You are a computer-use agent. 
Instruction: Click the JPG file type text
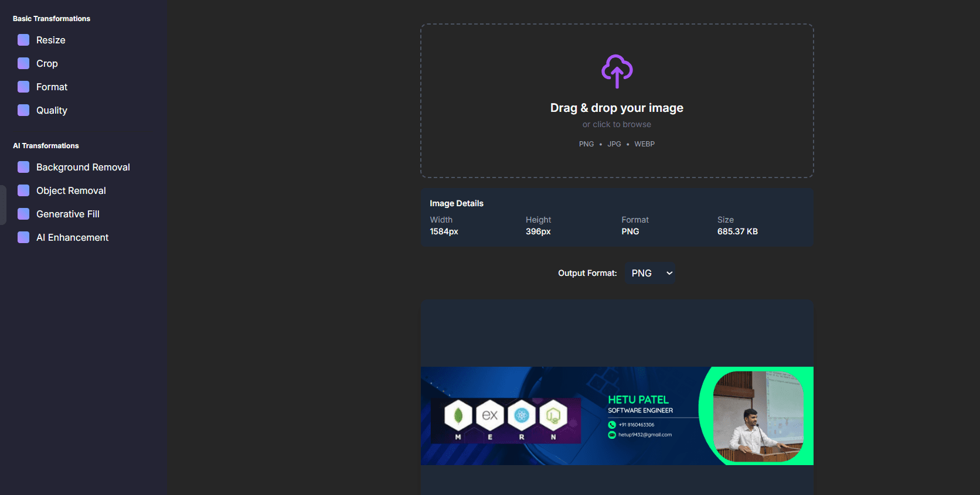click(614, 144)
